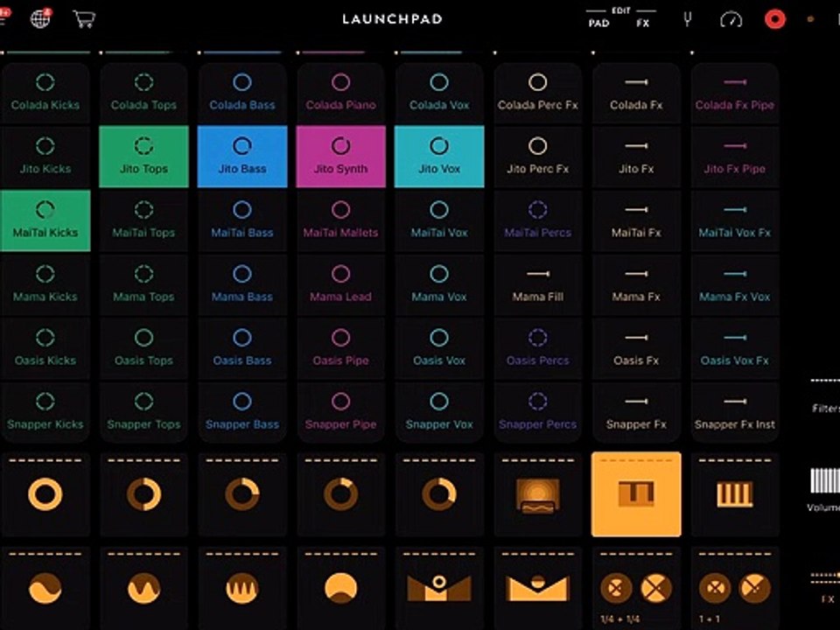The width and height of the screenshot is (840, 630).
Task: Tap the half-filled ring FX pad
Action: click(143, 493)
